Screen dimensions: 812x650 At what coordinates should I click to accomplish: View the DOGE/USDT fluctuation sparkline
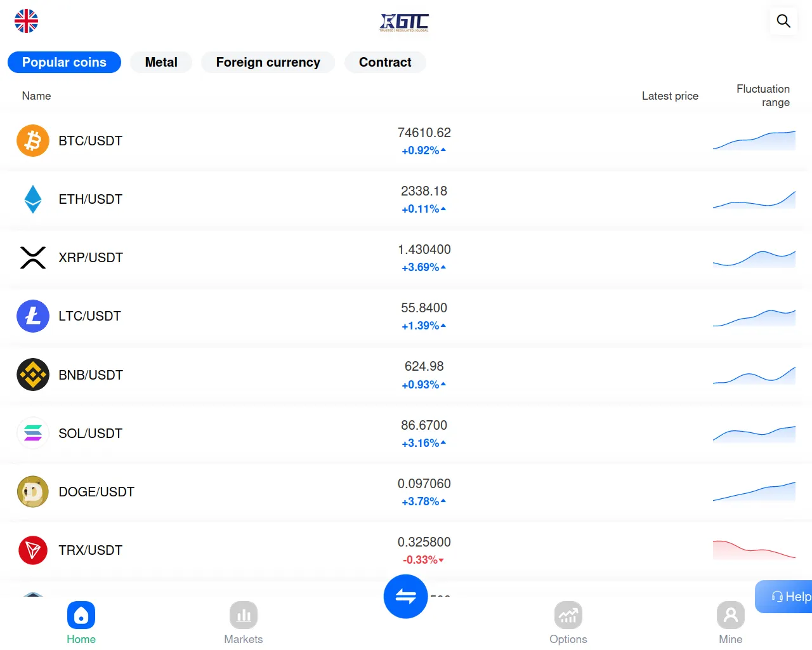click(754, 491)
